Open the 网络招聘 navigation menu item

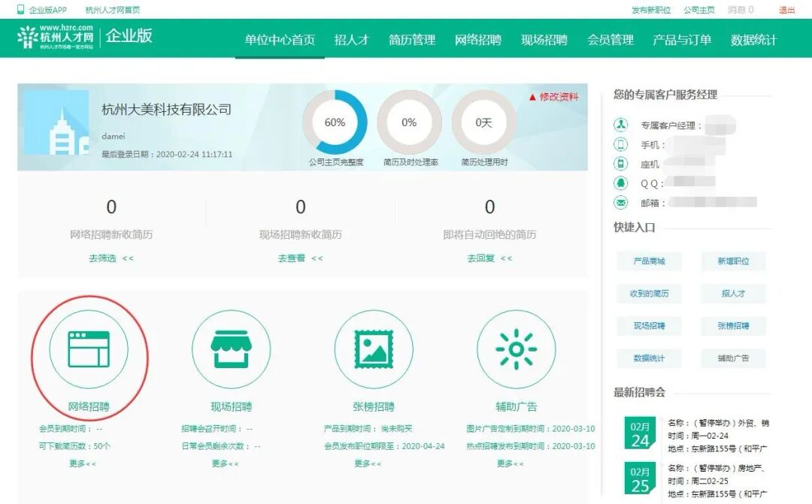pos(478,40)
